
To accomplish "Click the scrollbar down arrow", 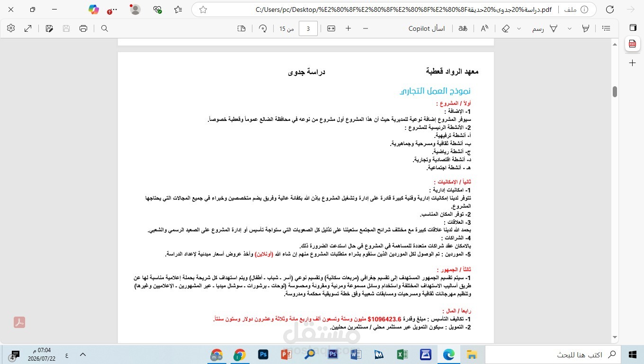I will coord(615,337).
